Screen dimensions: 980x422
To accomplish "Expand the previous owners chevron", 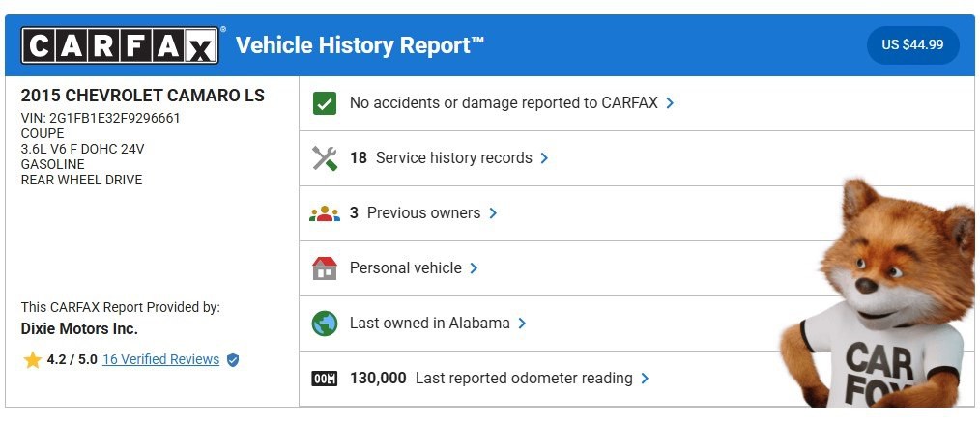I will pos(493,213).
